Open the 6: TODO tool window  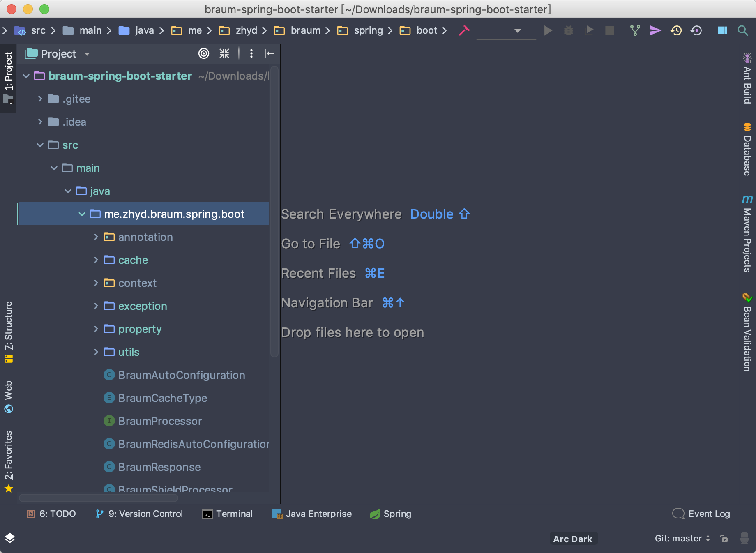(51, 514)
